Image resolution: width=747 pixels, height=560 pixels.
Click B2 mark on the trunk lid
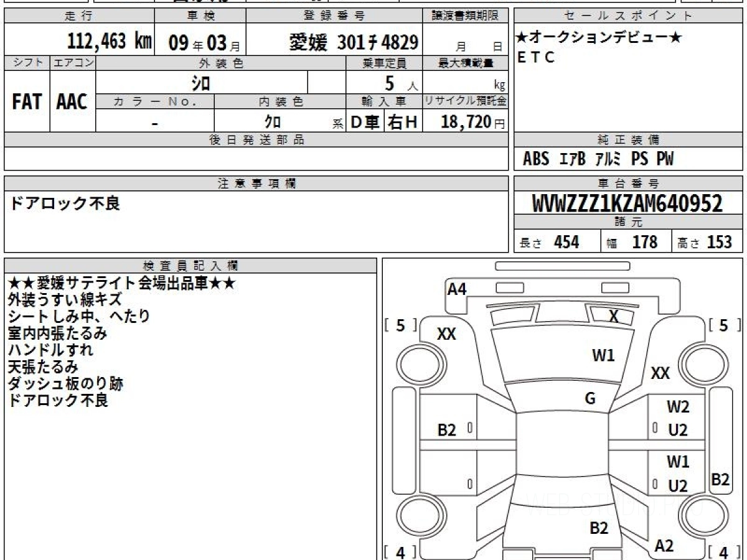(x=599, y=528)
